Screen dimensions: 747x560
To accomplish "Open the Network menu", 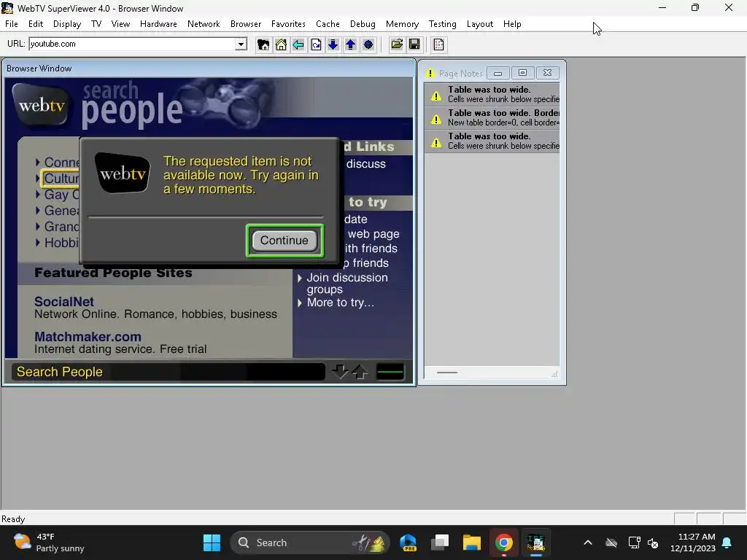I will pyautogui.click(x=204, y=24).
